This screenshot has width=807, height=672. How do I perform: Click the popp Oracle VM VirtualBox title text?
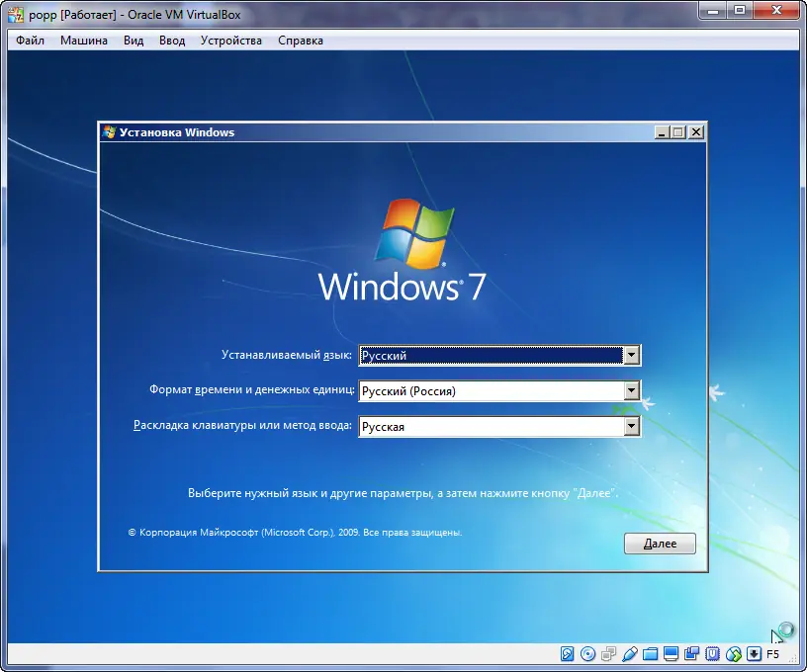coord(134,15)
